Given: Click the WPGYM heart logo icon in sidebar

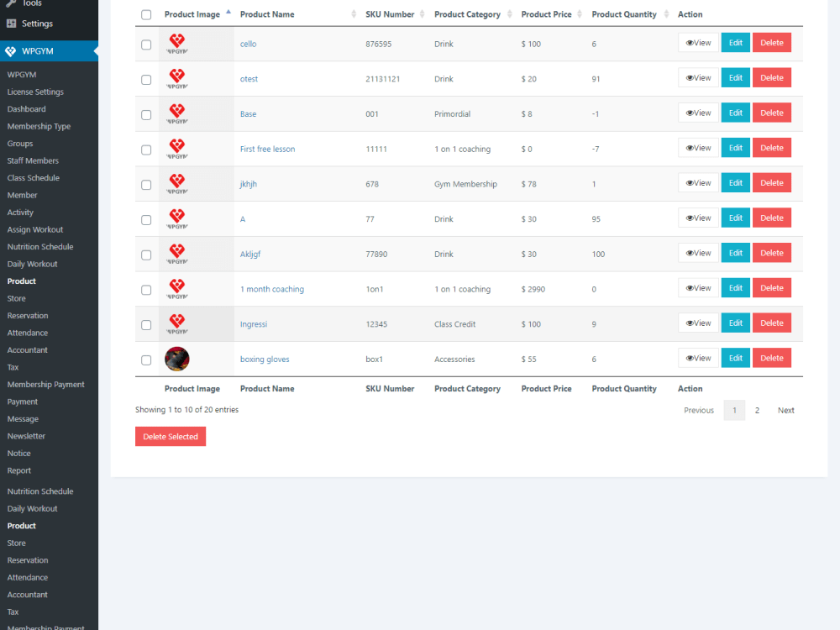Looking at the screenshot, I should click(x=11, y=51).
